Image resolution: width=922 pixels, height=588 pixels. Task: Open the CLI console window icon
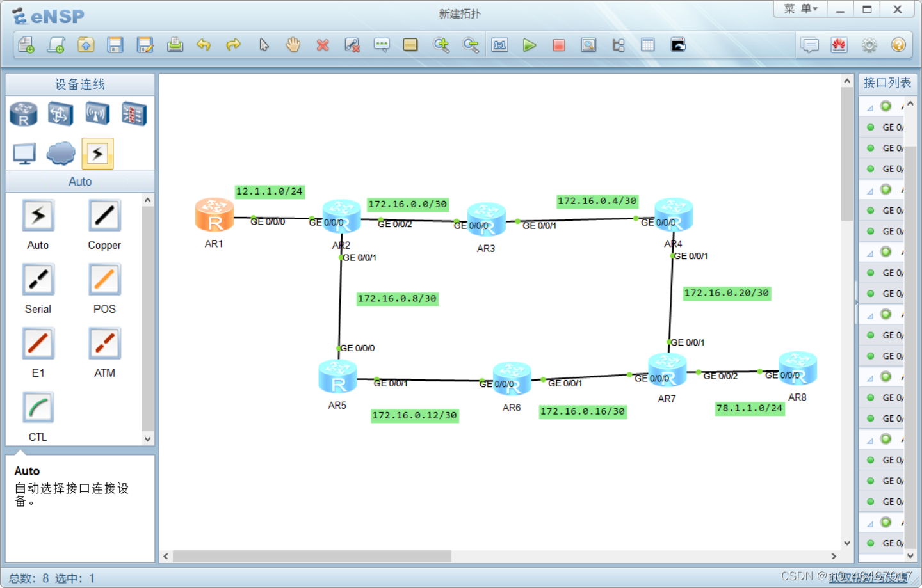tap(678, 45)
